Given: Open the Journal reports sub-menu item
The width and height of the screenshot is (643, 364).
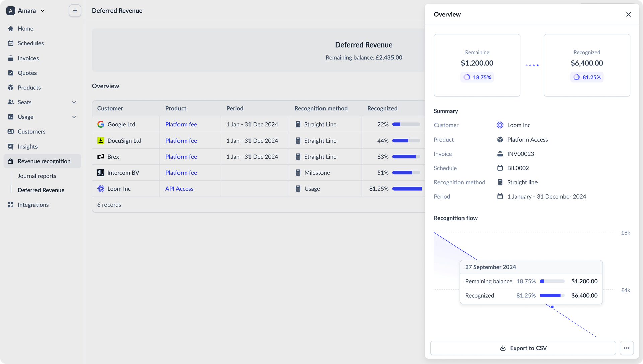Looking at the screenshot, I should pos(37,176).
